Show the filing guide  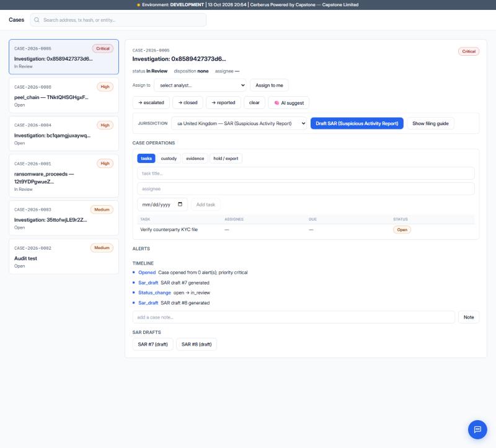coord(430,123)
